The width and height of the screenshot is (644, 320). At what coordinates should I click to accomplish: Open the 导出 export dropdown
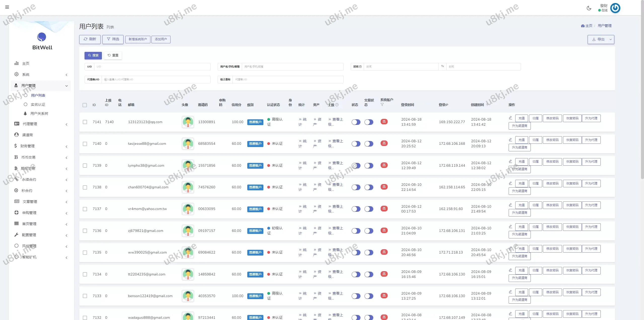point(600,40)
